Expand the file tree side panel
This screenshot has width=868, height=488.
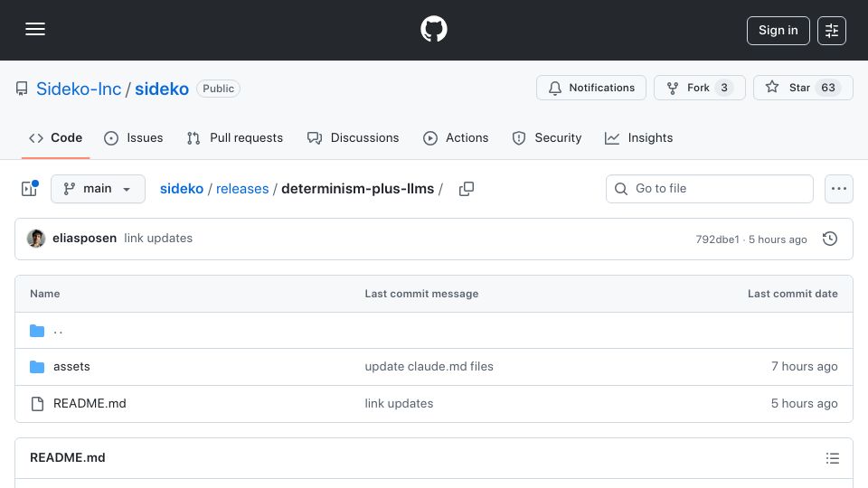29,189
